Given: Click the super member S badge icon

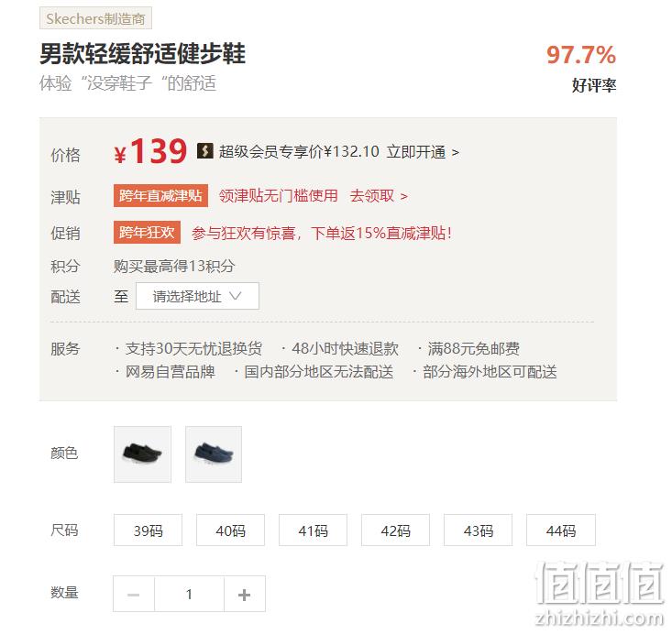Looking at the screenshot, I should (204, 151).
